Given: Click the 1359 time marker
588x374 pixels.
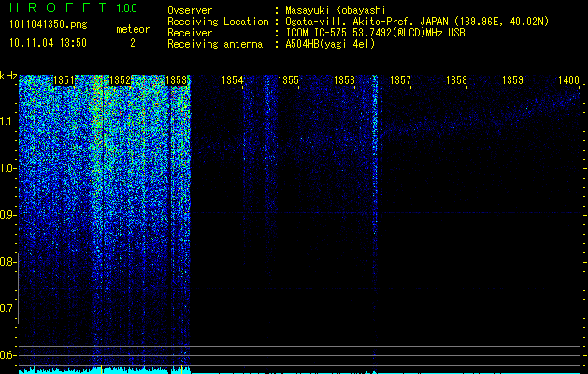Looking at the screenshot, I should [x=512, y=80].
